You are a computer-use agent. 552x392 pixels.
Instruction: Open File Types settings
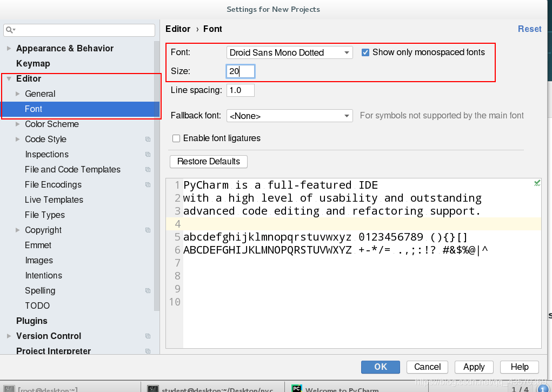(45, 215)
